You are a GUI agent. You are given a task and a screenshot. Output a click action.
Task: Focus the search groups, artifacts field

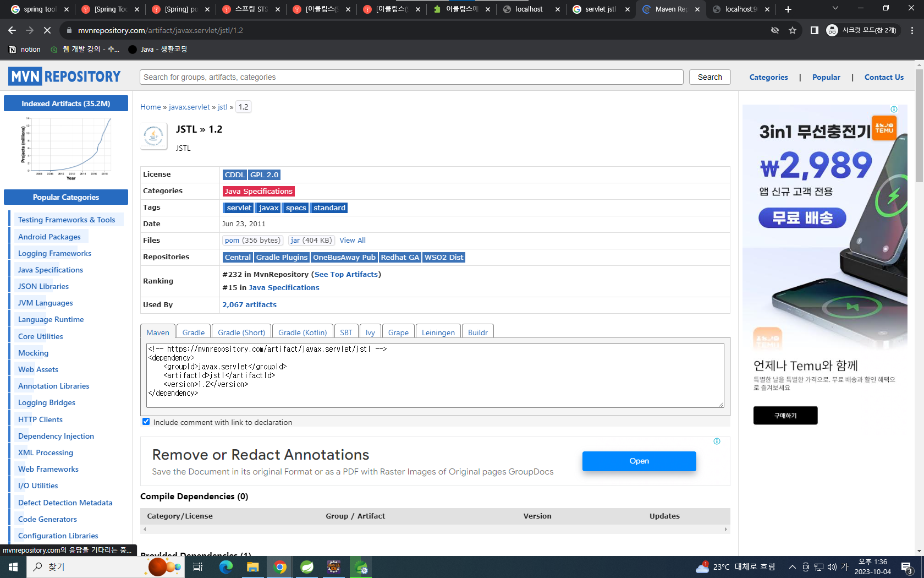pos(411,77)
